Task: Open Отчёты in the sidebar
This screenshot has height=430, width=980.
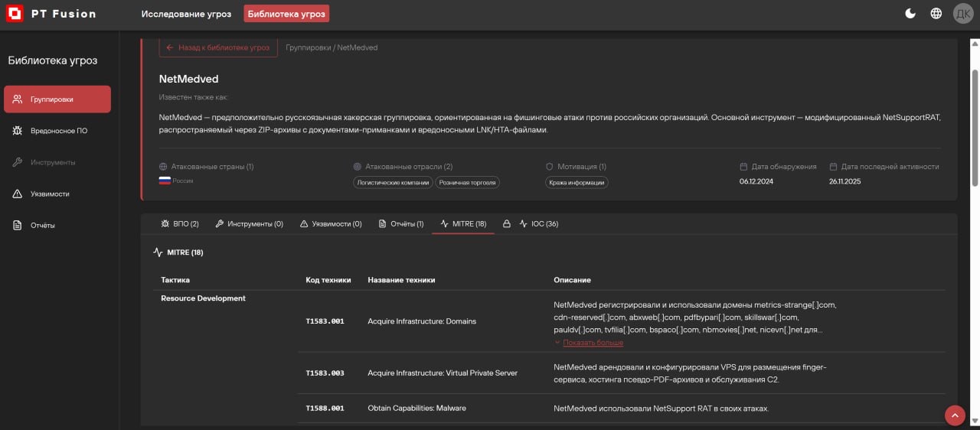Action: tap(57, 225)
